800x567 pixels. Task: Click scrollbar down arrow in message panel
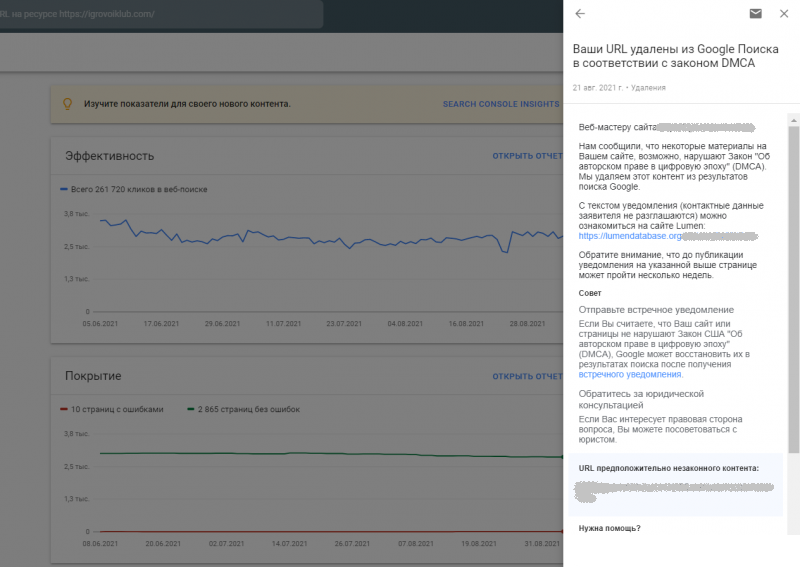click(794, 533)
